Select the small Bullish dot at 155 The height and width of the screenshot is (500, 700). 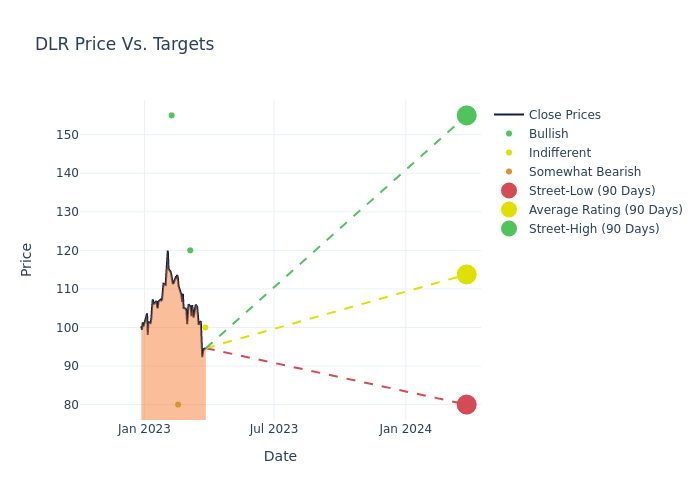(x=171, y=115)
